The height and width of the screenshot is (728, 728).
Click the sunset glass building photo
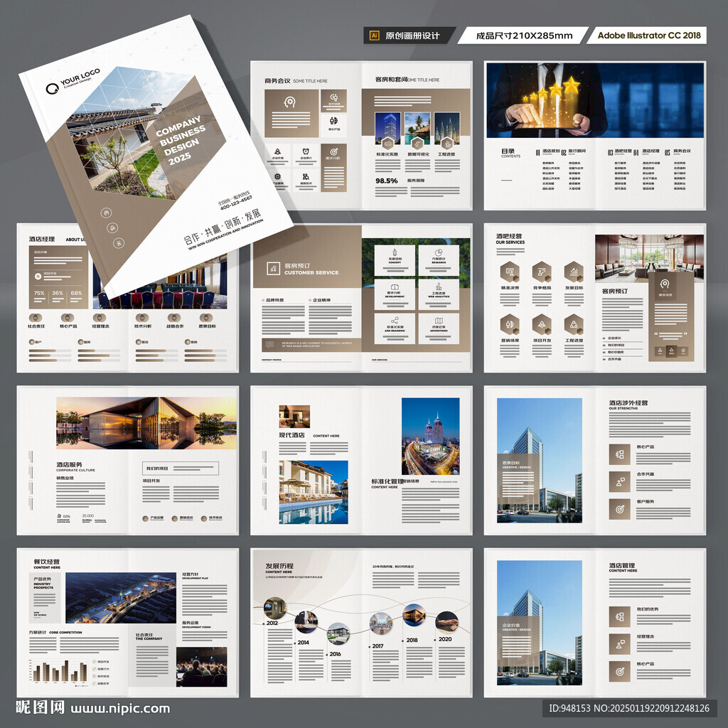pos(146,423)
